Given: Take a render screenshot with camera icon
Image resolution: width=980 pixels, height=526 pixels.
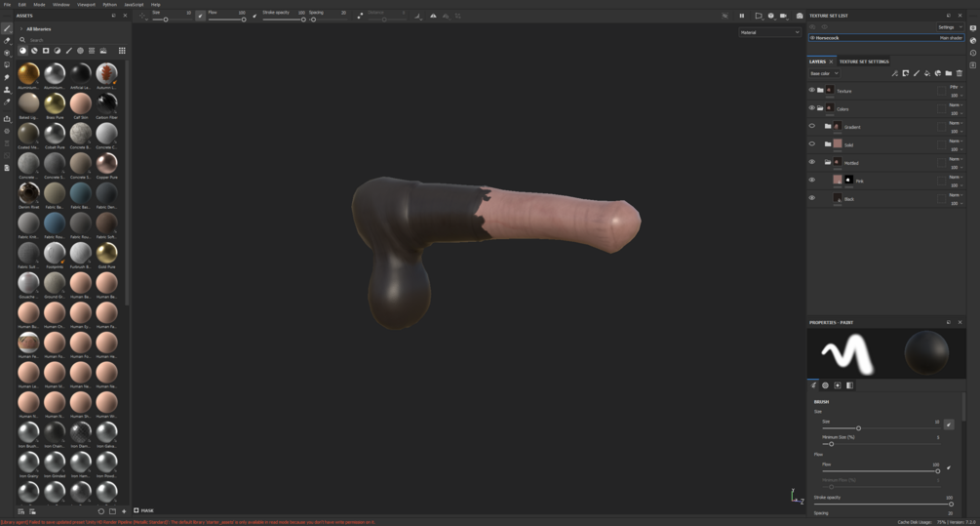Looking at the screenshot, I should click(800, 16).
